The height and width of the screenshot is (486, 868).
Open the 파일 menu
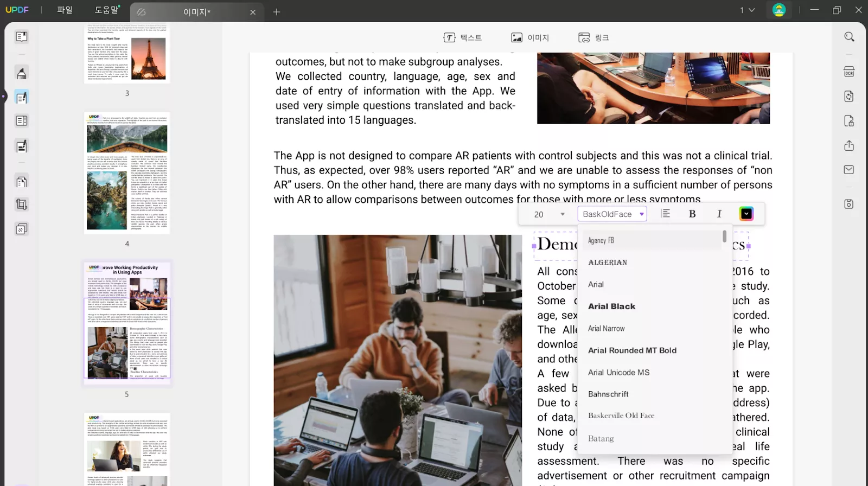(65, 10)
